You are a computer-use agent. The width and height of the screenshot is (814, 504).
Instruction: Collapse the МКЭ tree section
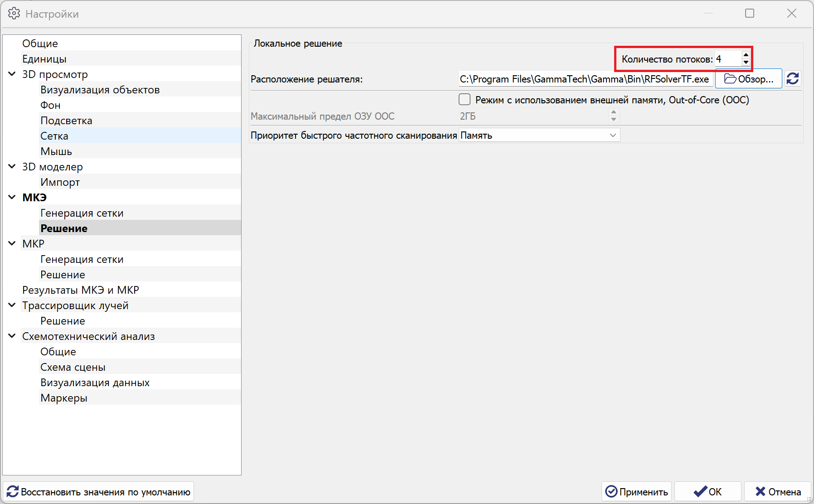coord(12,197)
